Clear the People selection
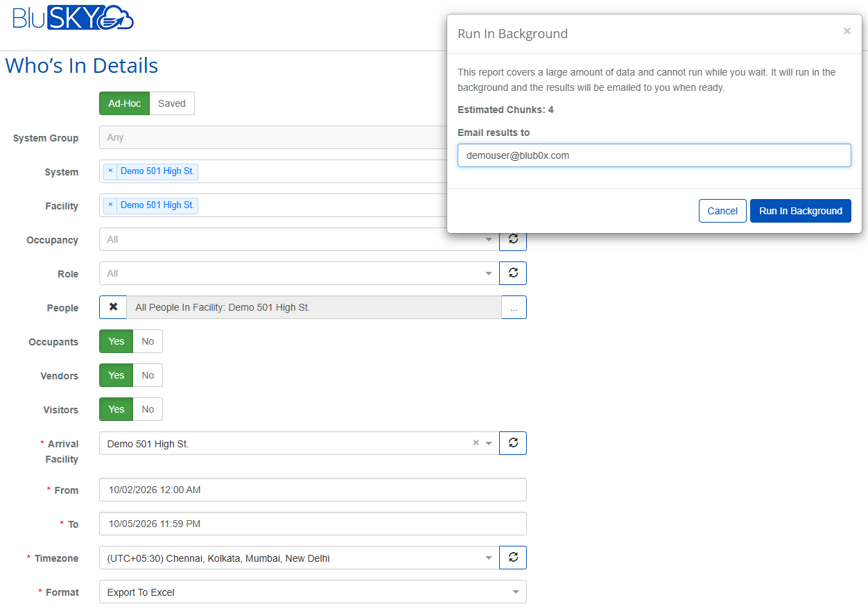The height and width of the screenshot is (611, 868). 113,307
